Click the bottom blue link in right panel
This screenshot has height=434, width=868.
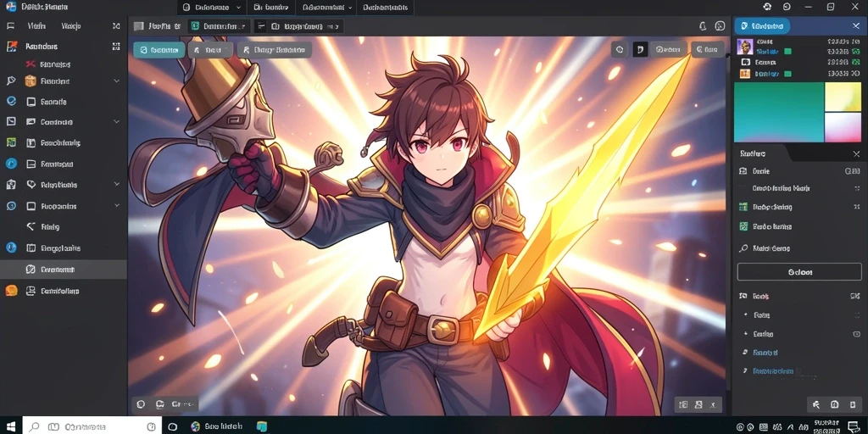tap(773, 371)
